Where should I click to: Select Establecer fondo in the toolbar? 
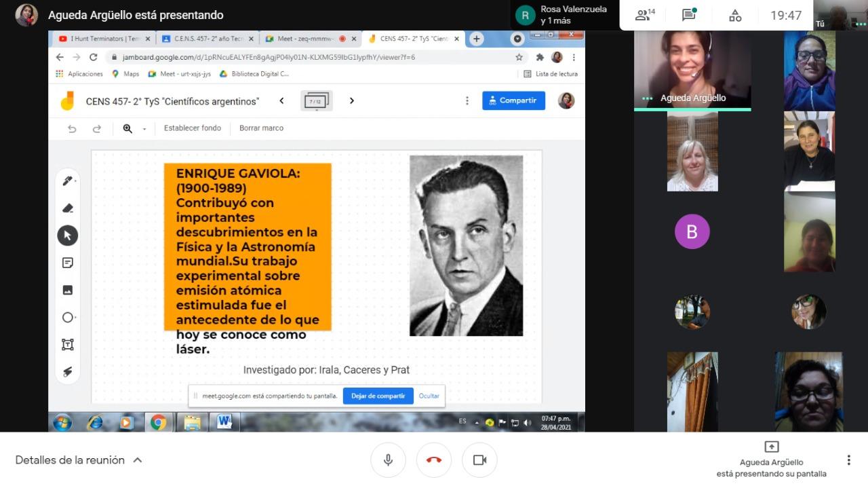point(193,128)
